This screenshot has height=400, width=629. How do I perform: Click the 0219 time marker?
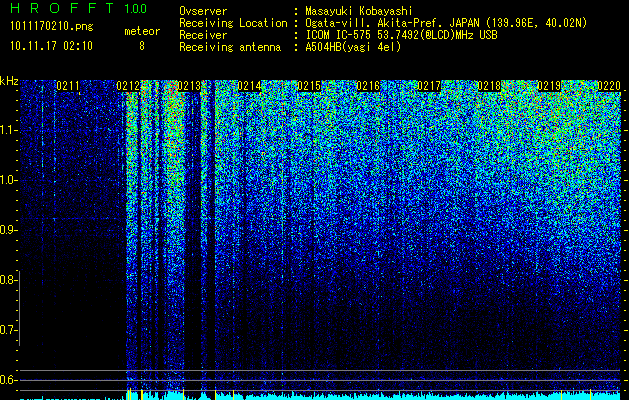(x=549, y=86)
